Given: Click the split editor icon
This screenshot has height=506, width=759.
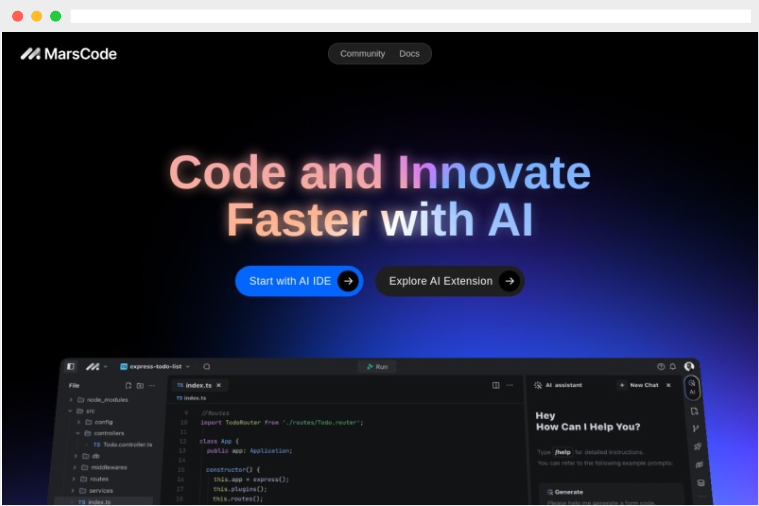Looking at the screenshot, I should 496,385.
